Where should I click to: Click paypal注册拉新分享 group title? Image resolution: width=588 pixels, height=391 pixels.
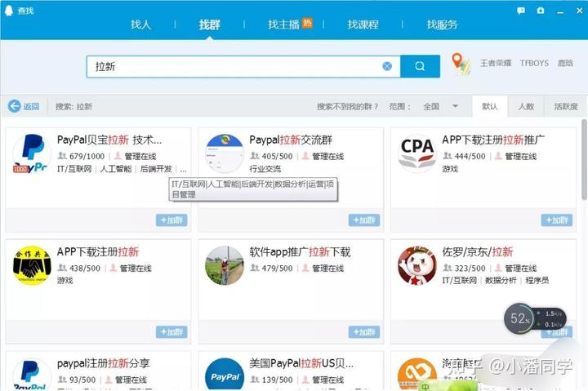click(103, 363)
